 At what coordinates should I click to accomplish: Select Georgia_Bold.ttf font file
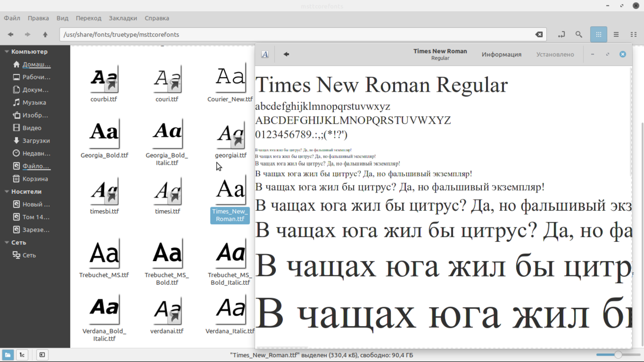tap(104, 138)
